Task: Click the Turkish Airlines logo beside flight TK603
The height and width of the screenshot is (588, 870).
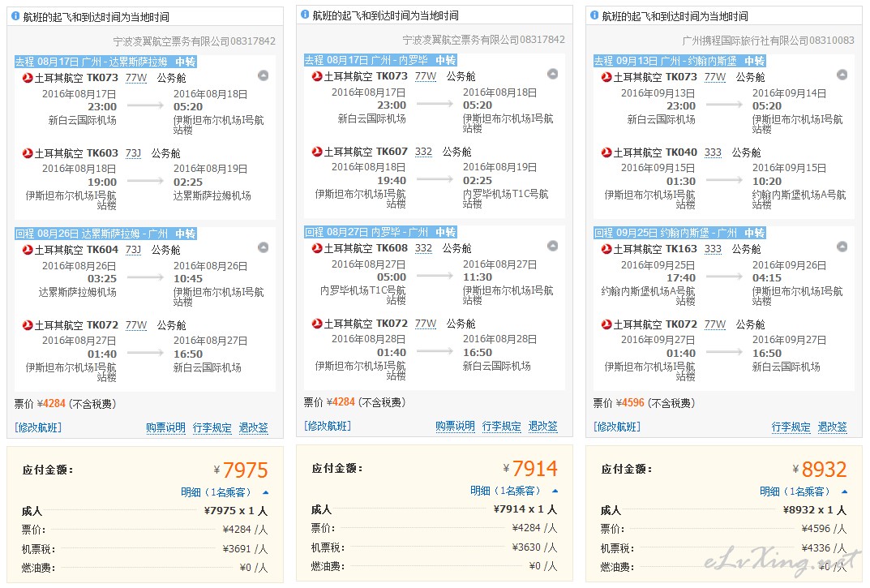Action: point(28,152)
